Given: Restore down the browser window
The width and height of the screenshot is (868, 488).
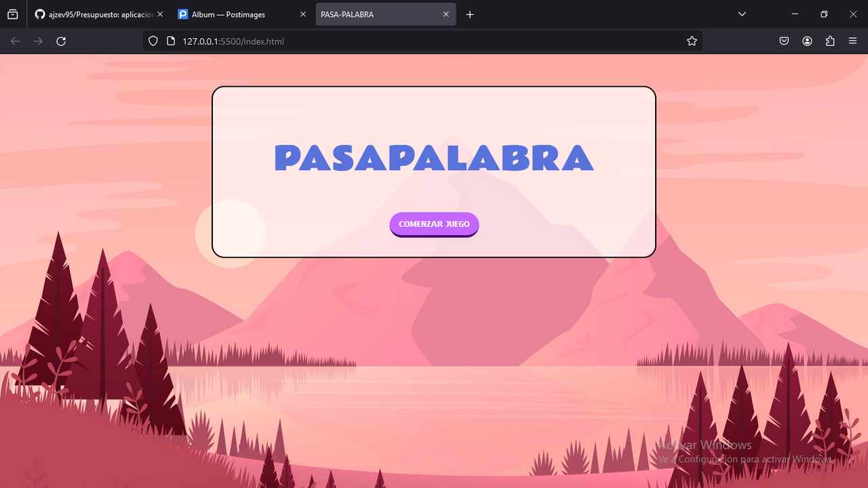Looking at the screenshot, I should [x=824, y=14].
